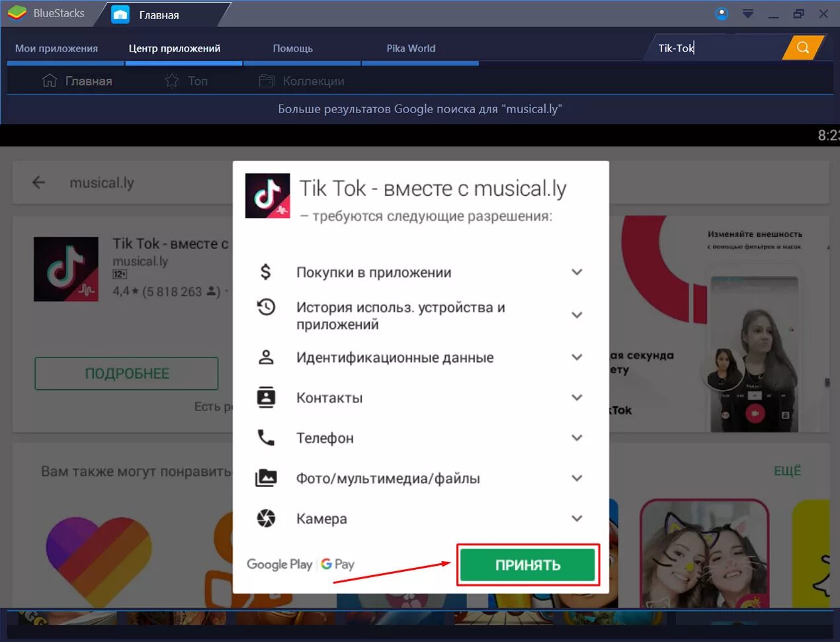The height and width of the screenshot is (642, 840).
Task: Click the 4,4 star rating text
Action: 166,291
